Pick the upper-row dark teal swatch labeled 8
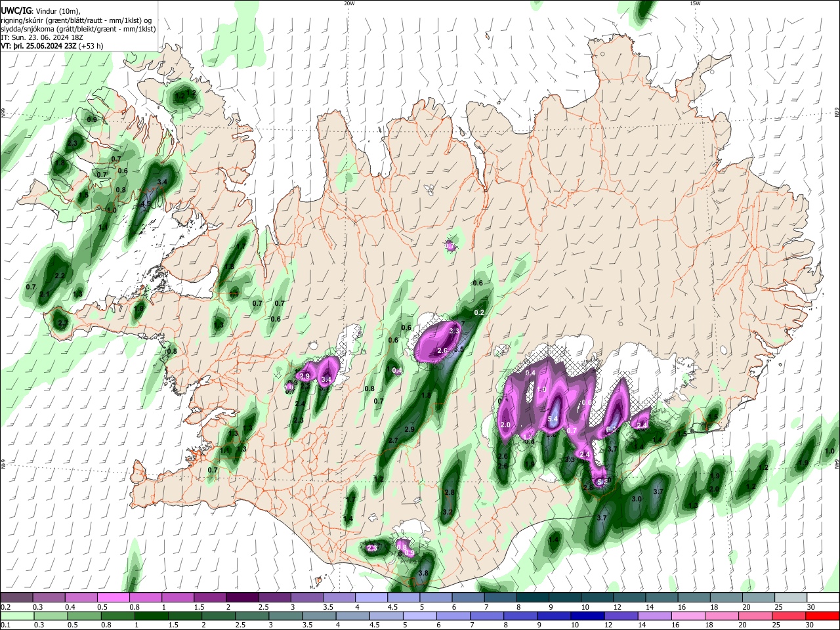This screenshot has width=840, height=630. pyautogui.click(x=532, y=598)
